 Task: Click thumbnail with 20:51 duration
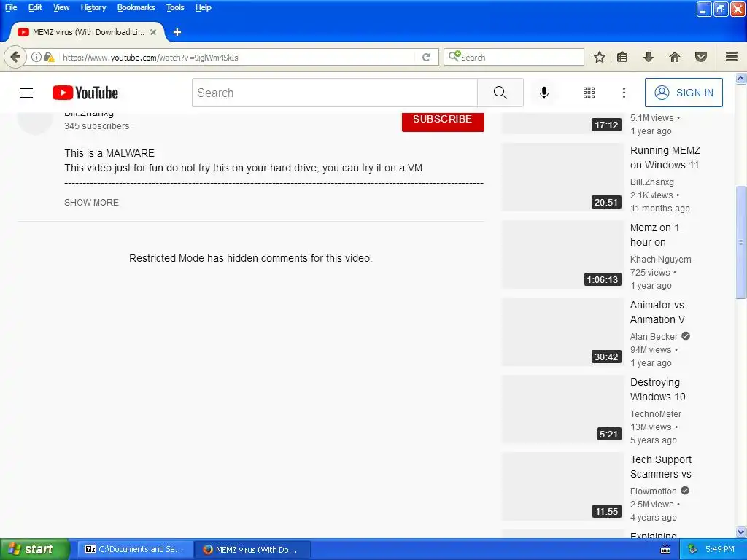(x=562, y=177)
